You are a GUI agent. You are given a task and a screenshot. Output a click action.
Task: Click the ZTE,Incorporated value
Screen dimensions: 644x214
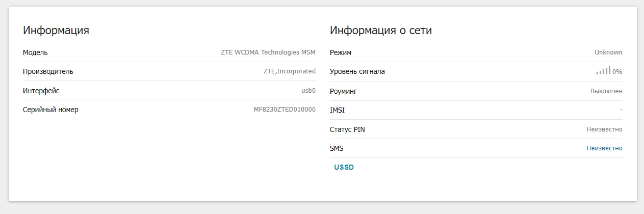(289, 71)
